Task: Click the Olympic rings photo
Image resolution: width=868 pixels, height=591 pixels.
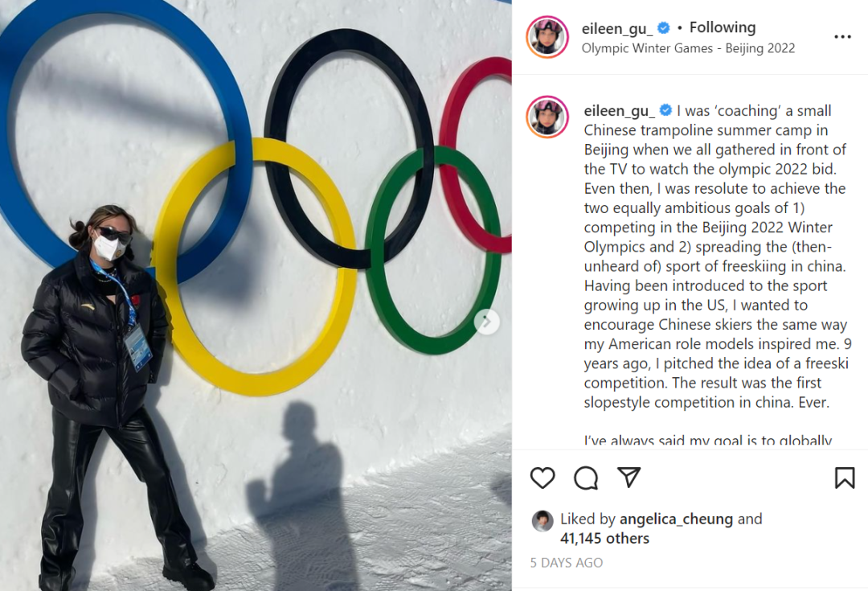Action: click(256, 295)
